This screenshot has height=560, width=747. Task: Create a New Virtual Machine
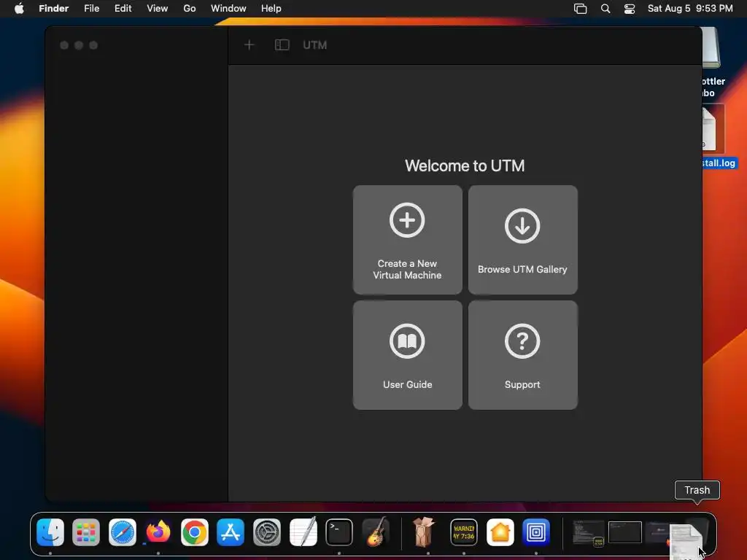click(x=407, y=239)
